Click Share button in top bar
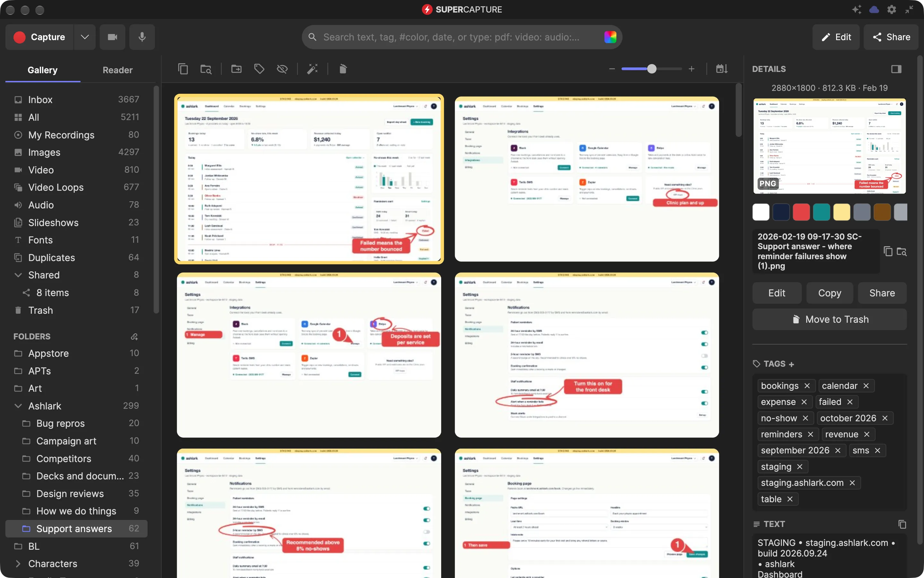 click(891, 37)
